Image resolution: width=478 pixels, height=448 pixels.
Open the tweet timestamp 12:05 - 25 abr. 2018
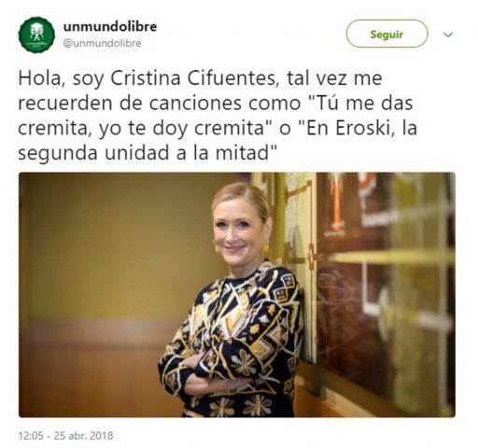pos(65,435)
